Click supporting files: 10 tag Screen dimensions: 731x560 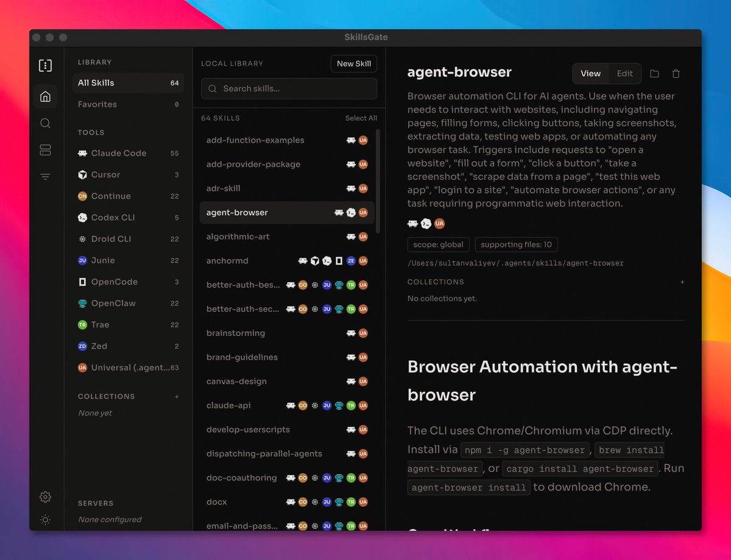516,245
